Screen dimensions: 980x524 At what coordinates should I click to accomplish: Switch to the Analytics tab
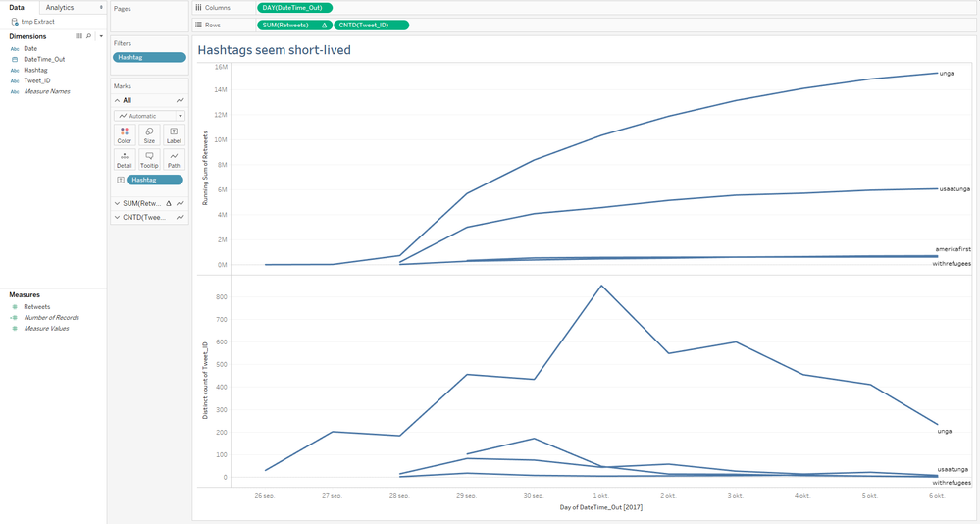point(60,8)
